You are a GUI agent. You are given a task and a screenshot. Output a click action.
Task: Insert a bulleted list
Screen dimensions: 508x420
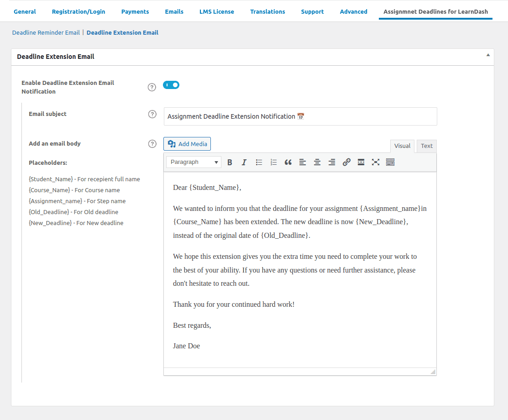point(259,162)
